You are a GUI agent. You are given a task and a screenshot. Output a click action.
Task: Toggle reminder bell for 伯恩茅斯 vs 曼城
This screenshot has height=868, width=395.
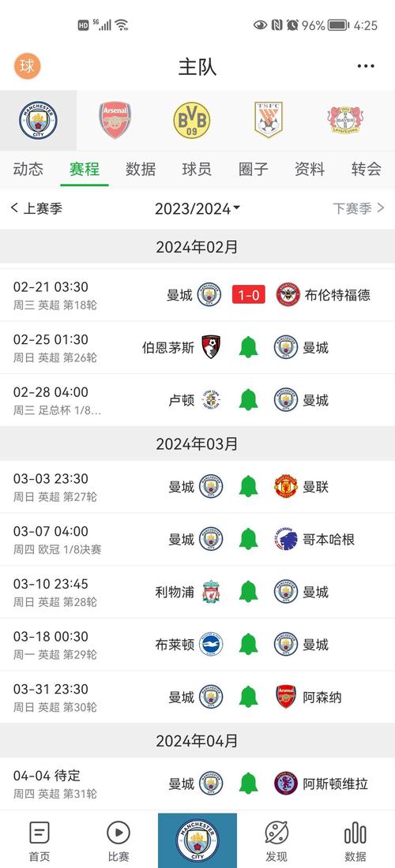(x=248, y=347)
